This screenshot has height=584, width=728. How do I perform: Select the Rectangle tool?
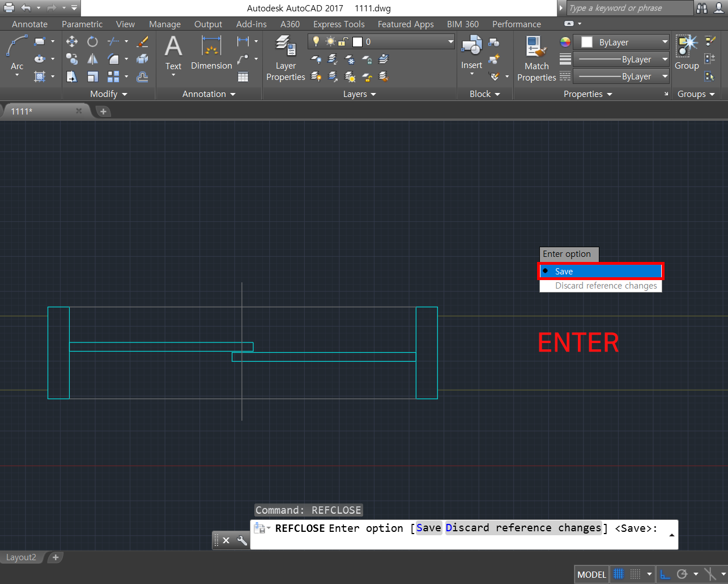click(40, 41)
